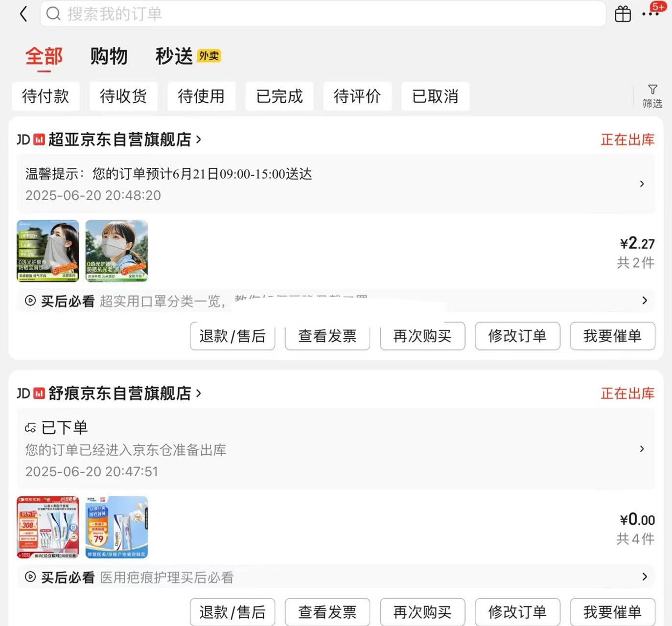Click 查看发票 on the 舒痕 order
The width and height of the screenshot is (672, 626).
[327, 612]
